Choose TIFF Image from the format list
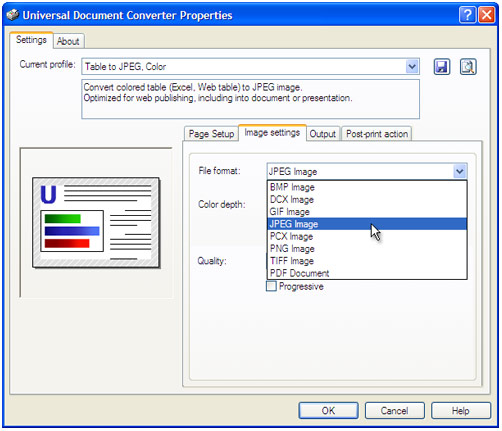The height and width of the screenshot is (431, 502). coord(367,261)
